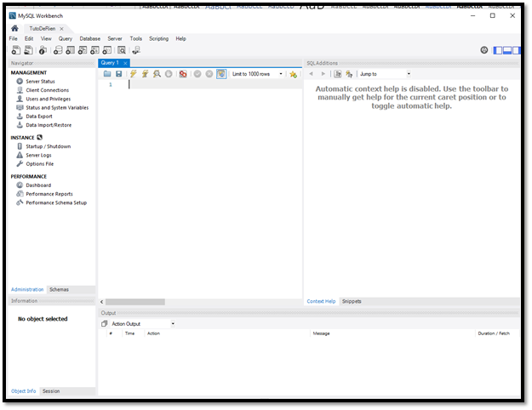532x410 pixels.
Task: Commit transaction checkmark icon
Action: pos(197,74)
